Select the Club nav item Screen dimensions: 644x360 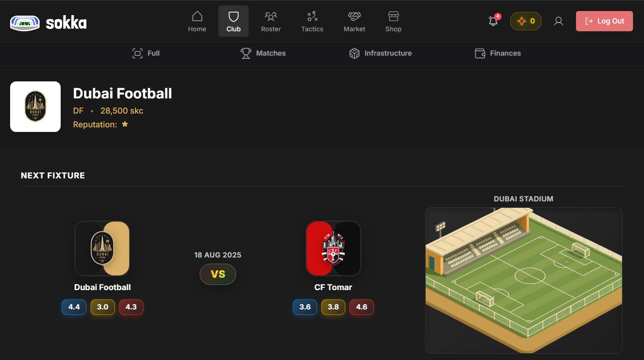(234, 21)
